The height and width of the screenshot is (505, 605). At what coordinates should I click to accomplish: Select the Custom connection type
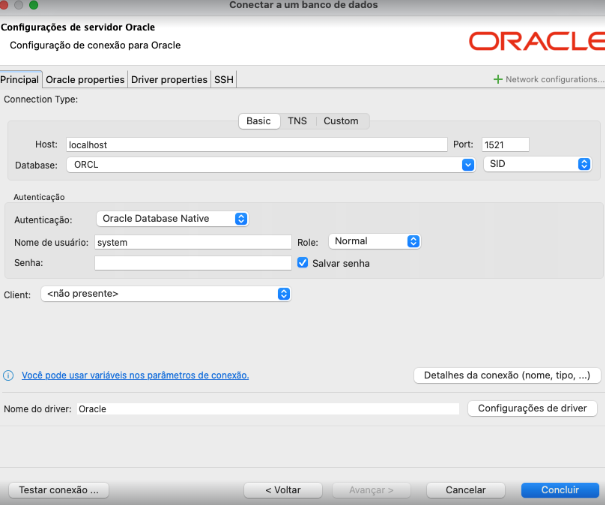click(x=341, y=121)
